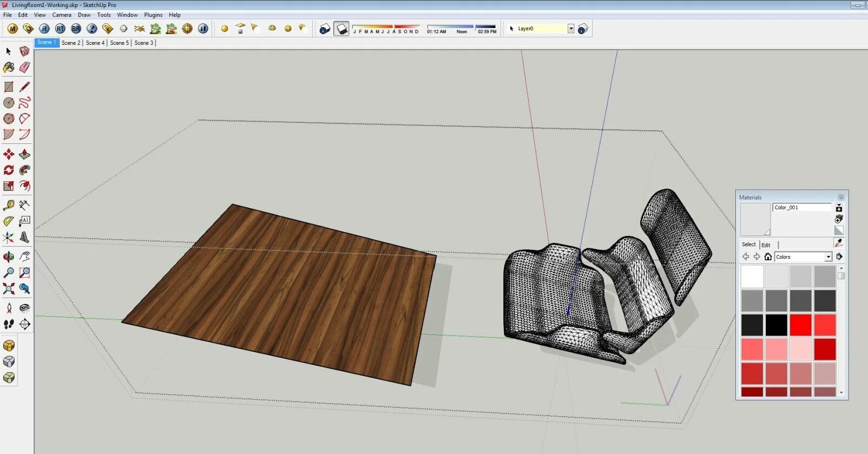This screenshot has height=454, width=868.
Task: Select the 3D Text tool
Action: (24, 238)
